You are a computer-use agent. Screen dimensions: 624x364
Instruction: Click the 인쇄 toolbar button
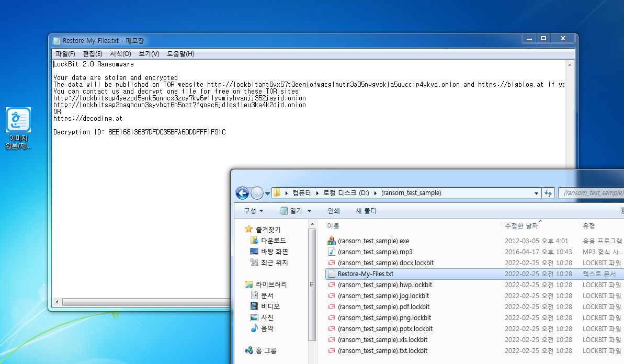[334, 211]
